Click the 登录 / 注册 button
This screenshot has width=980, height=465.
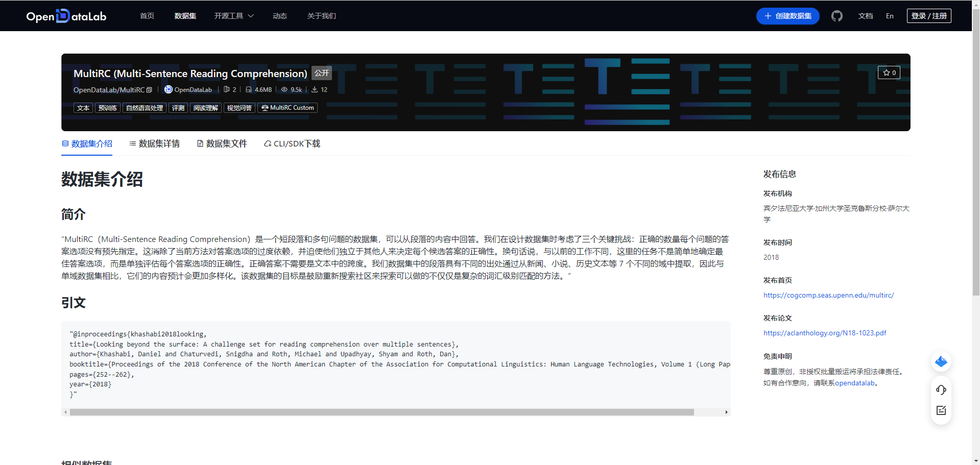pos(929,16)
